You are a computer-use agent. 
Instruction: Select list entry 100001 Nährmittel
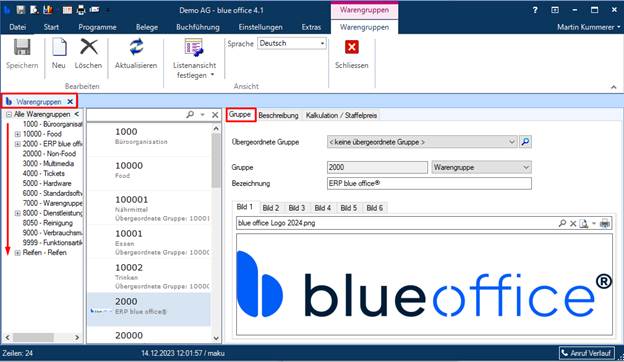[x=149, y=208]
